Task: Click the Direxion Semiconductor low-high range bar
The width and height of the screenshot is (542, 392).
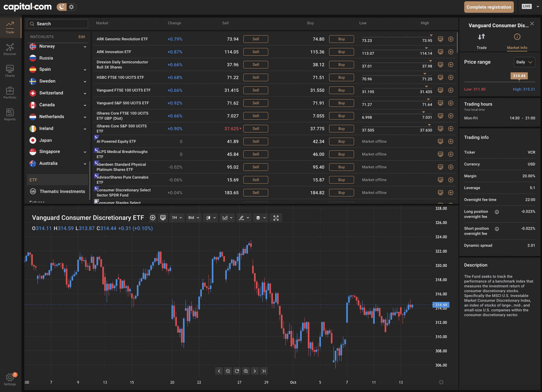Action: point(397,63)
